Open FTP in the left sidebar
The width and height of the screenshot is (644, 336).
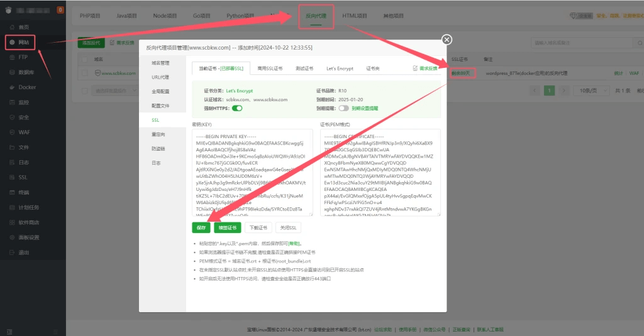click(x=23, y=57)
